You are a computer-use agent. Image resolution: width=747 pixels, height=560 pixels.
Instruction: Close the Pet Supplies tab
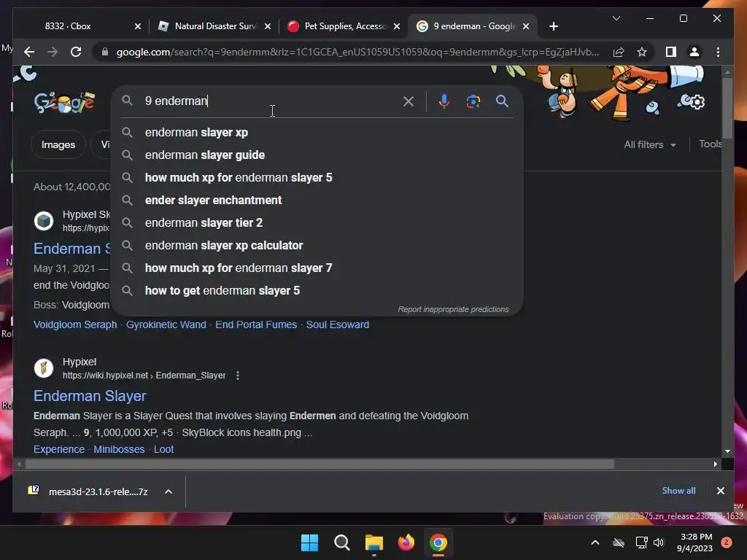(x=397, y=26)
